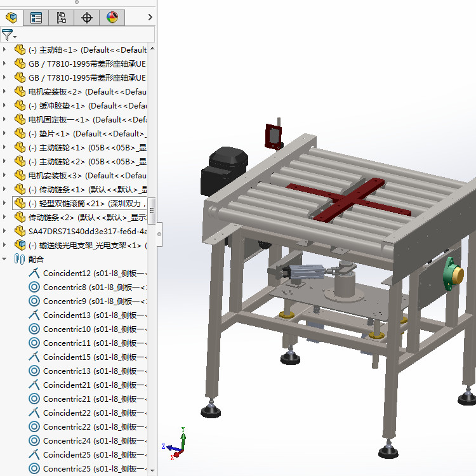Switch to the PropertyManager tab
476x476 pixels.
pyautogui.click(x=36, y=18)
